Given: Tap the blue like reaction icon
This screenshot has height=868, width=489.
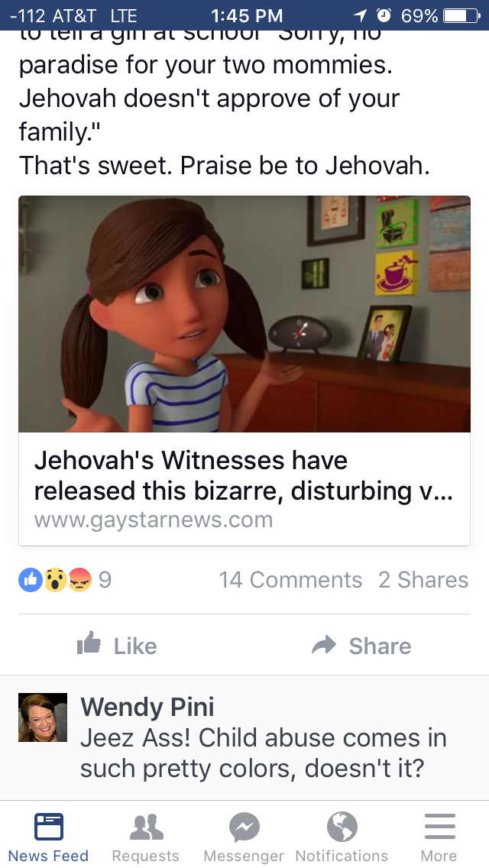Looking at the screenshot, I should (31, 580).
